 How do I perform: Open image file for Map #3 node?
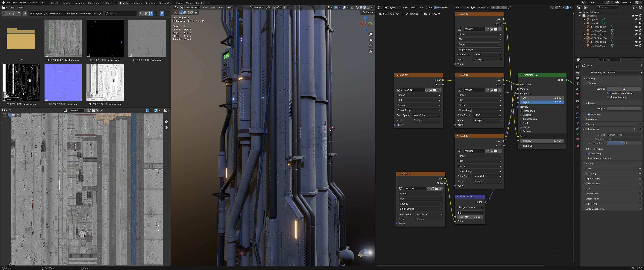tap(495, 29)
